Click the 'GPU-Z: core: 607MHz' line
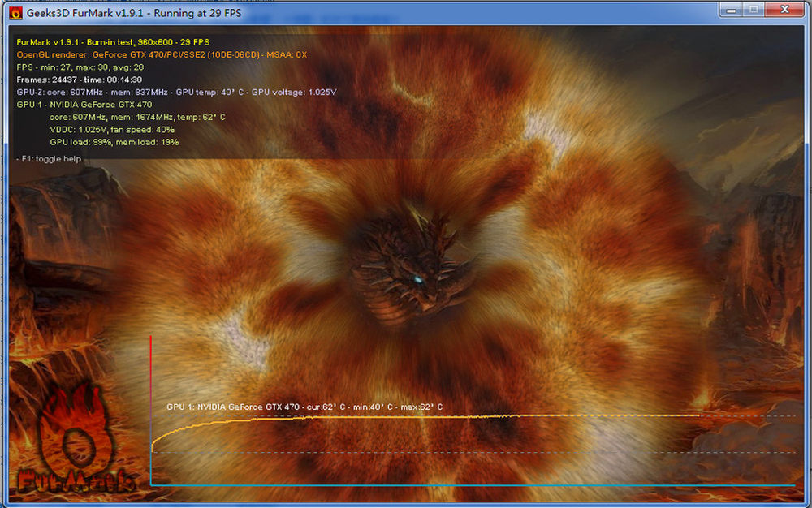Image resolution: width=812 pixels, height=508 pixels. (x=176, y=92)
